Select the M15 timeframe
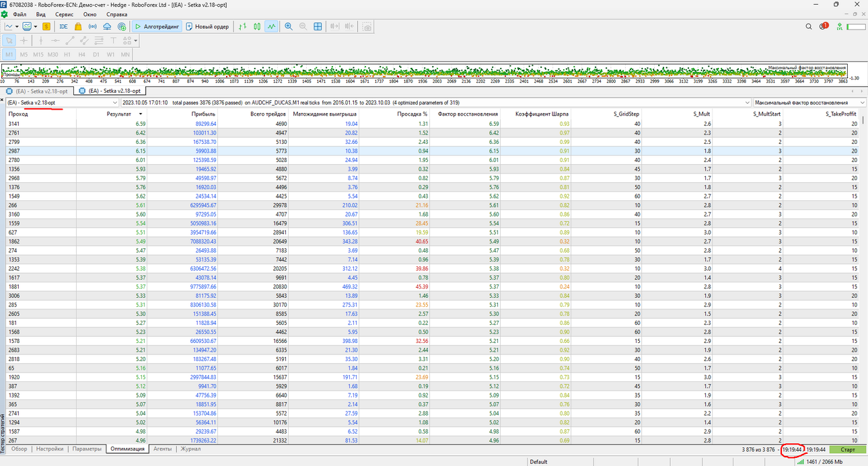Viewport: 868px width, 466px height. pyautogui.click(x=38, y=54)
